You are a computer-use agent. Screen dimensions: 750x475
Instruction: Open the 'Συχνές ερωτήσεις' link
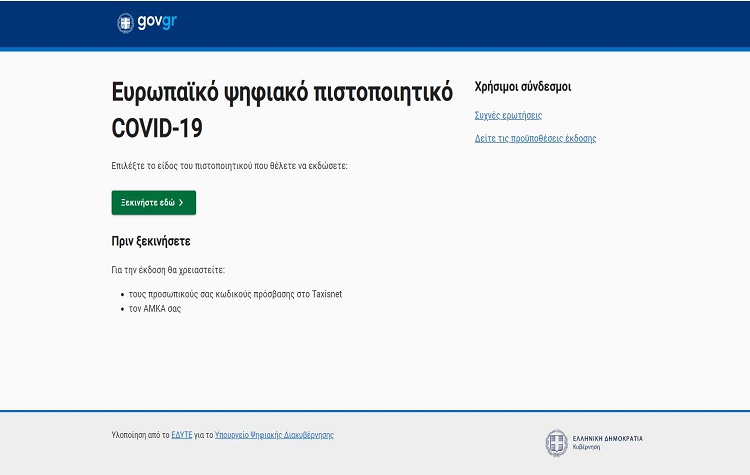pos(508,116)
